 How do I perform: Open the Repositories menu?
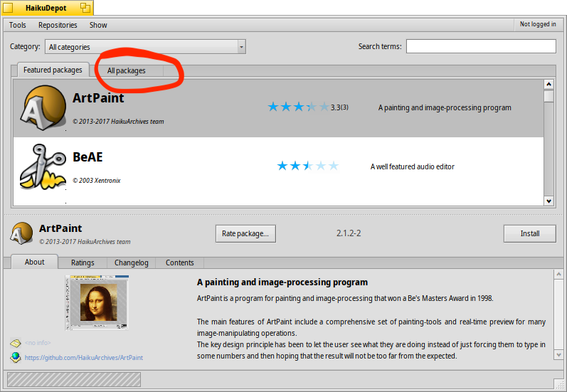click(58, 25)
